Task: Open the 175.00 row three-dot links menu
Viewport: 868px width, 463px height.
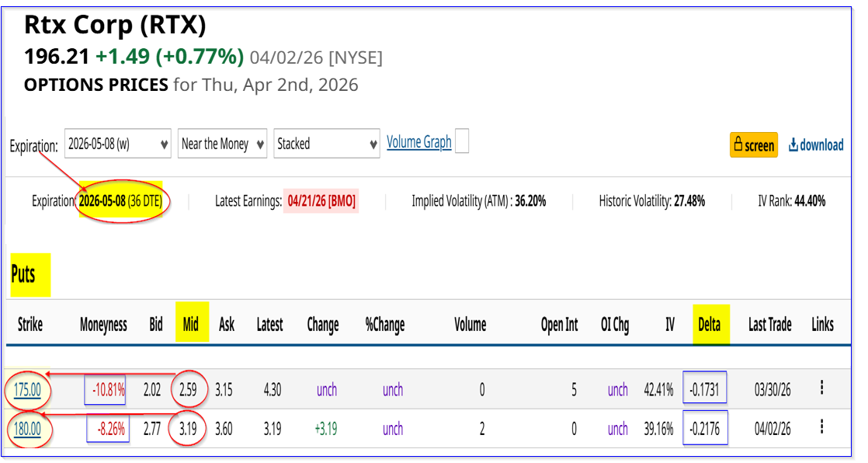Action: (821, 388)
